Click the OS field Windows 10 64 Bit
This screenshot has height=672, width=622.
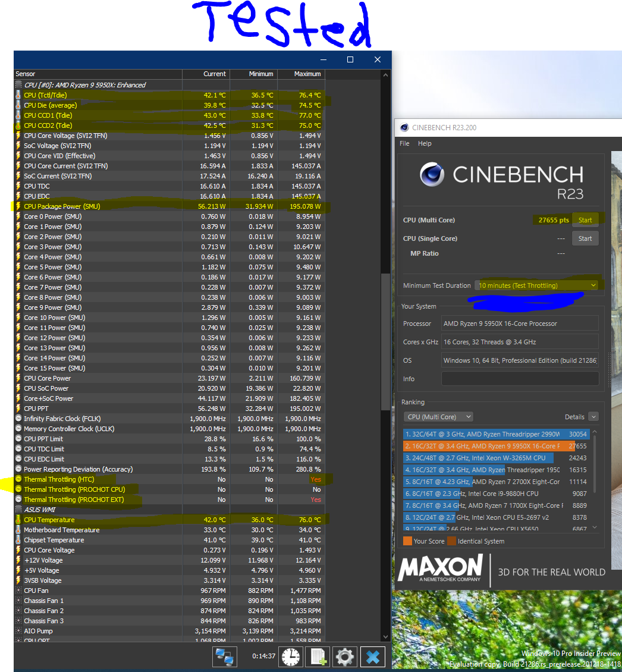click(520, 360)
